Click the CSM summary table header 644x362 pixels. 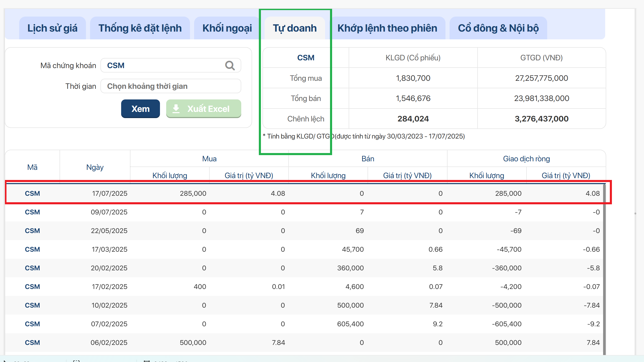[x=306, y=58]
